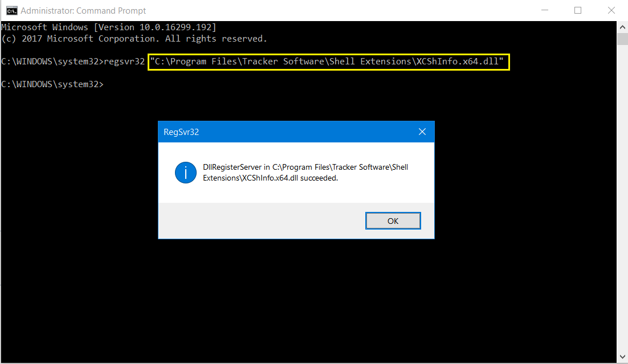Click the '(c) 2017 Microsoft Corporation' line
The width and height of the screenshot is (628, 364).
point(134,39)
